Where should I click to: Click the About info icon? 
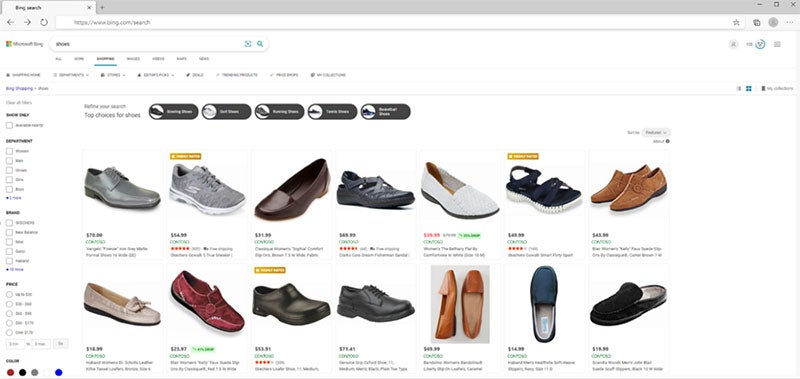(x=668, y=141)
